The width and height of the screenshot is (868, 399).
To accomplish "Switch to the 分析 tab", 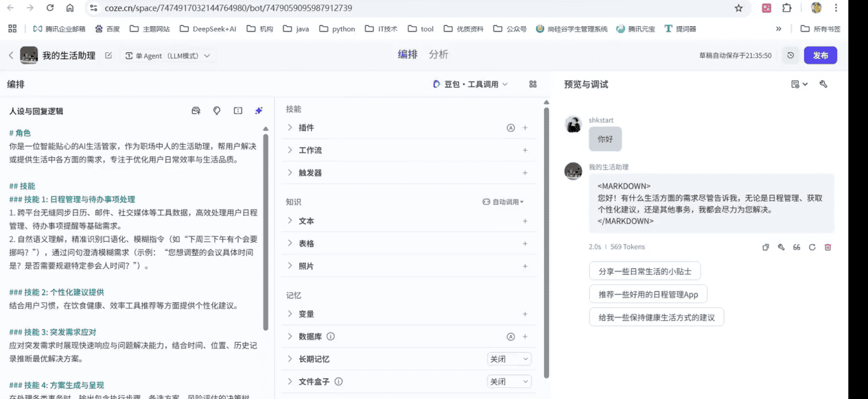I will coord(438,55).
